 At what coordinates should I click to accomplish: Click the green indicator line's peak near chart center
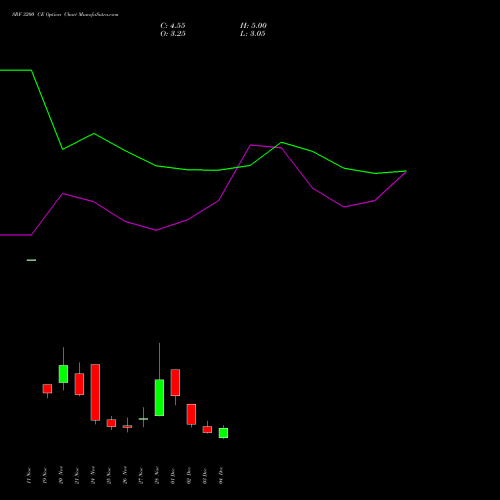(282, 142)
